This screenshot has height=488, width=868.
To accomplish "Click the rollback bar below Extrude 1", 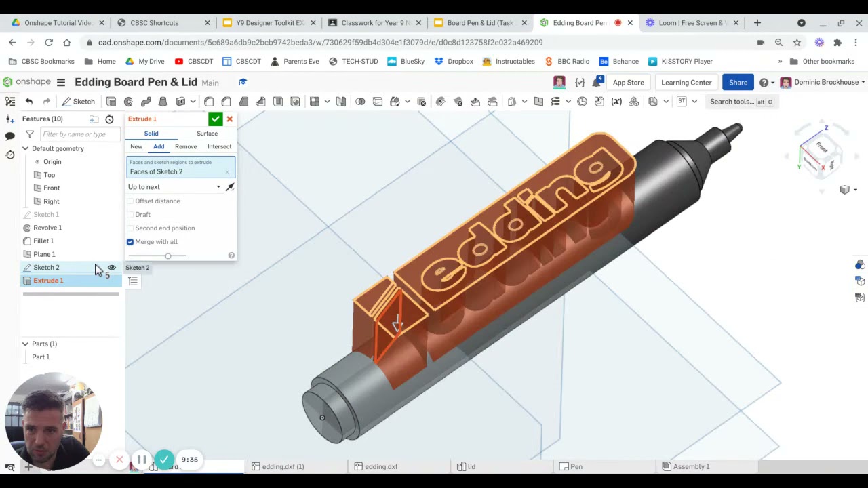I will pyautogui.click(x=71, y=294).
